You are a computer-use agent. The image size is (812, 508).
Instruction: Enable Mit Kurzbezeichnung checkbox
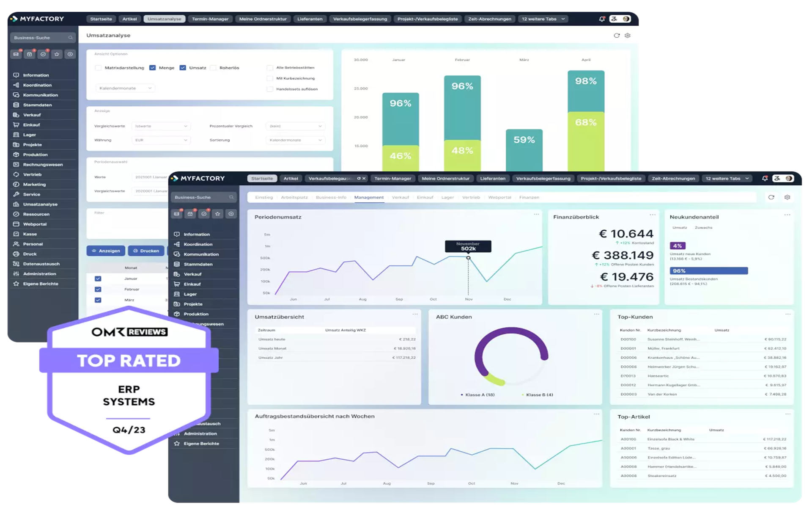click(x=270, y=78)
